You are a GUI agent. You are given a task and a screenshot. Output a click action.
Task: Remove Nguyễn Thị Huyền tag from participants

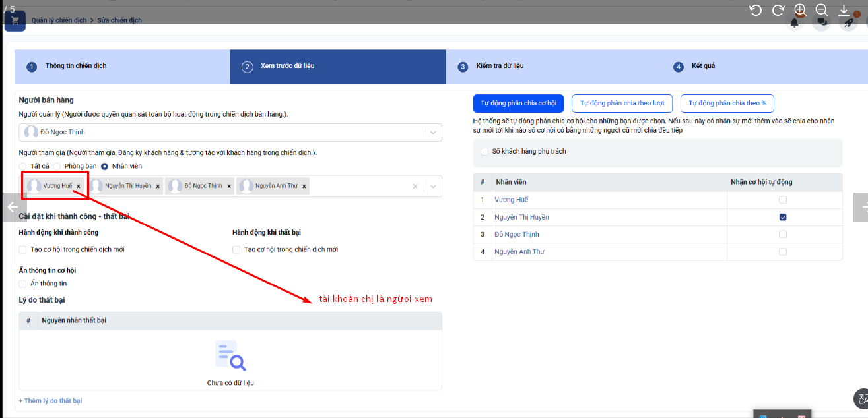tap(158, 187)
